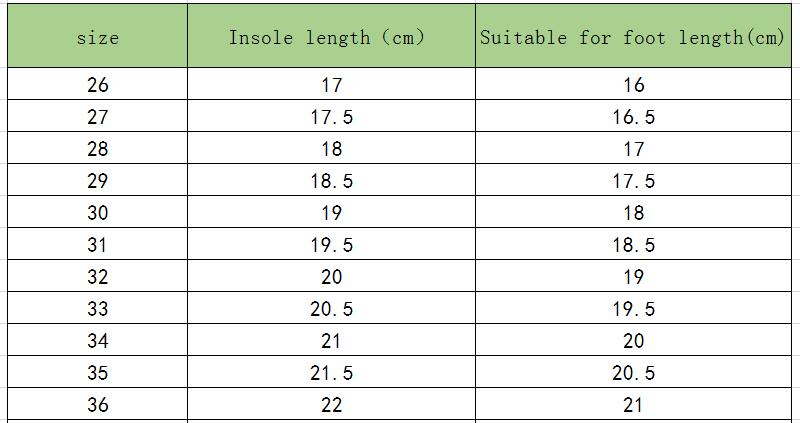This screenshot has height=423, width=800.
Task: Select size 35 row's size cell
Action: coord(97,373)
